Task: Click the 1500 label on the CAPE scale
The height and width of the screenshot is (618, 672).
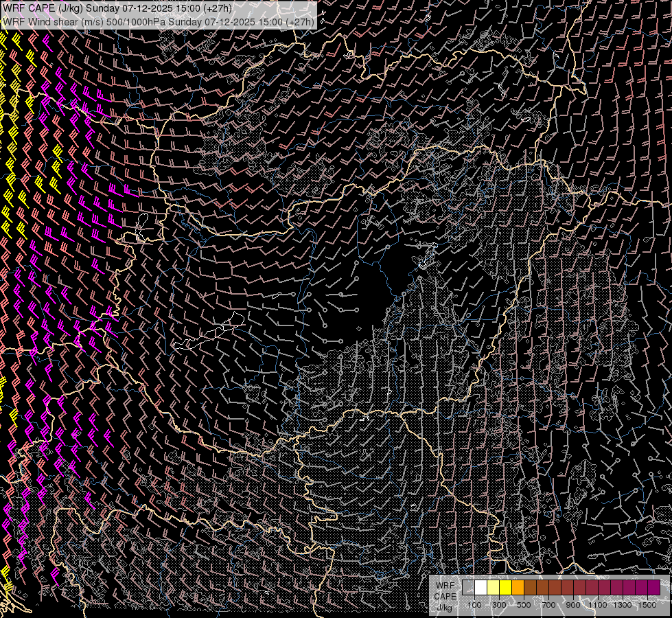Action: (x=647, y=605)
